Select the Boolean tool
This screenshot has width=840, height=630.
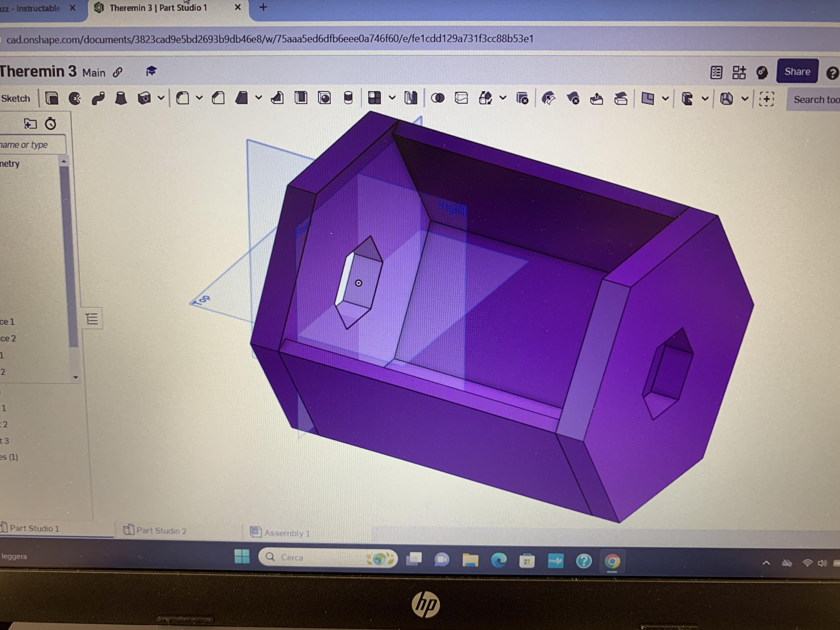pos(437,98)
